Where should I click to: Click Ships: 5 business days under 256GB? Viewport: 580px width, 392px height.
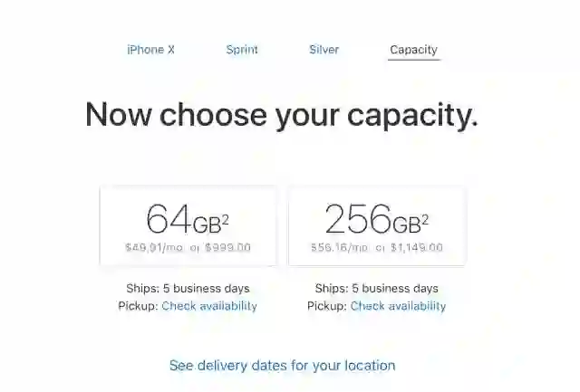click(x=376, y=289)
